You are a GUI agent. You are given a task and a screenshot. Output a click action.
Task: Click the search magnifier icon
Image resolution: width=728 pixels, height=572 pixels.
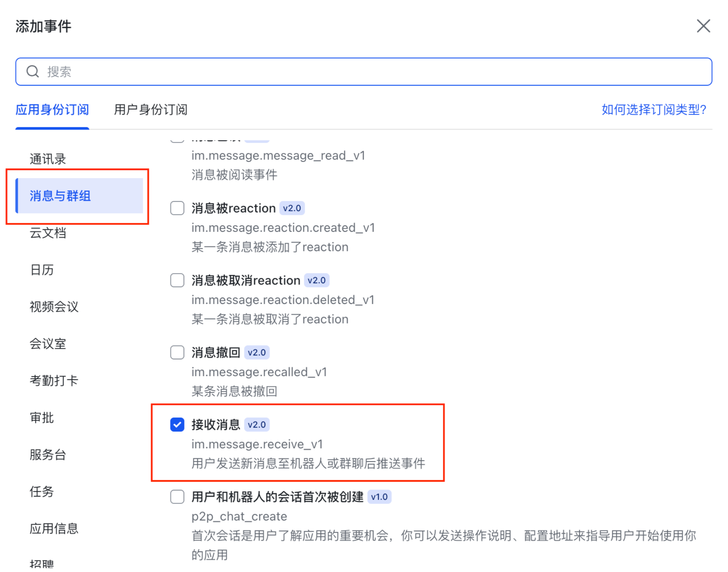(x=32, y=71)
